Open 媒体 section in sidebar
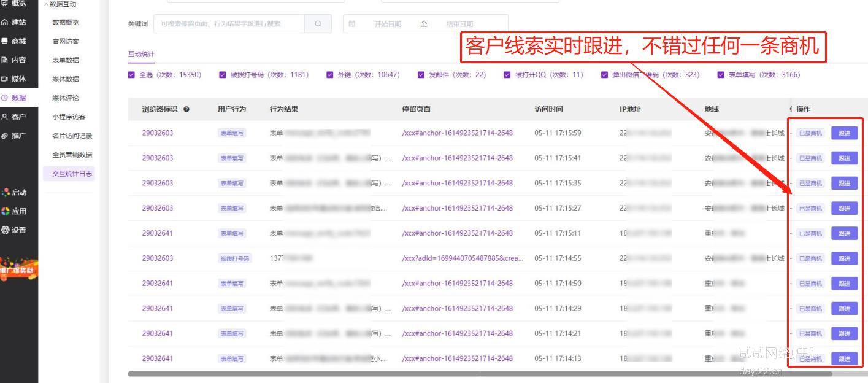 click(14, 79)
